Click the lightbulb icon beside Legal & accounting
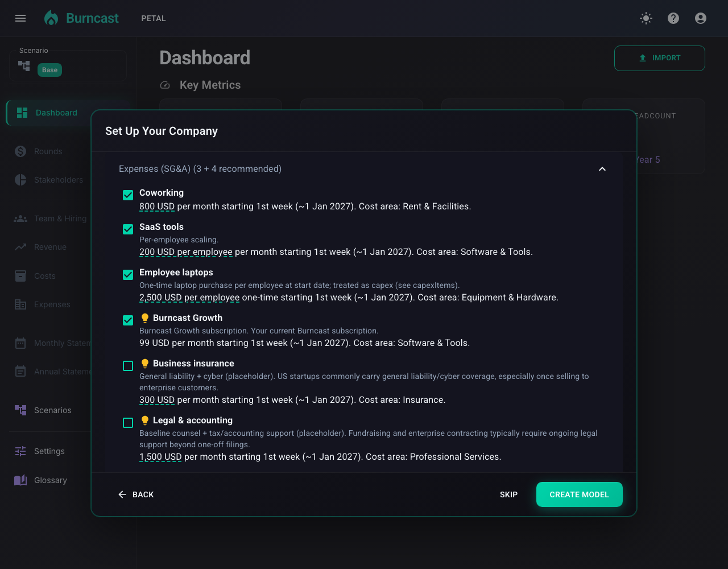 pyautogui.click(x=145, y=420)
